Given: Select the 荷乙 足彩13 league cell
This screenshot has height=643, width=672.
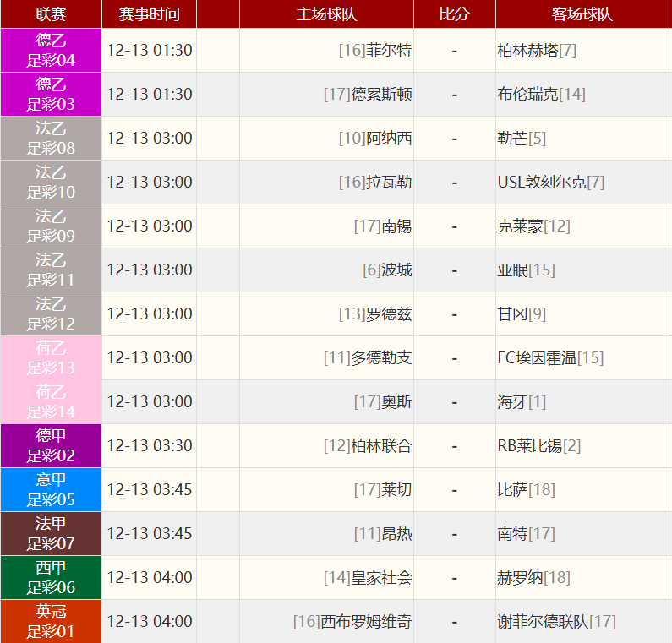Looking at the screenshot, I should click(51, 357).
